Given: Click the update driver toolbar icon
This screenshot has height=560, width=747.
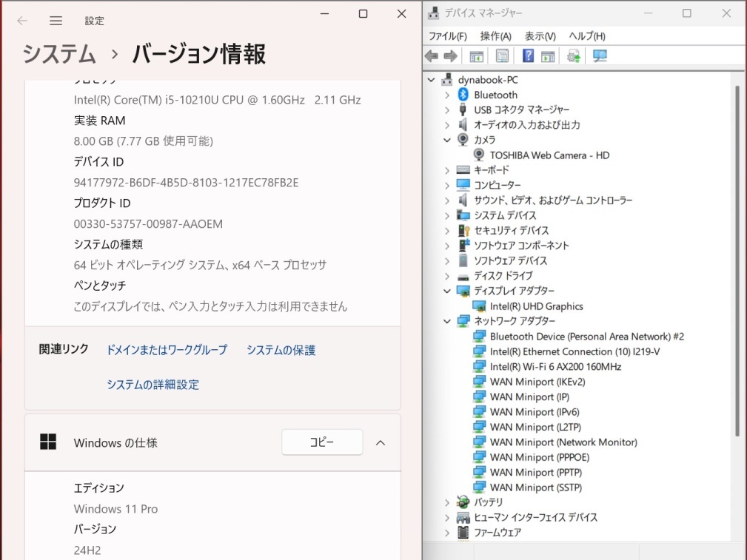Looking at the screenshot, I should tap(574, 56).
